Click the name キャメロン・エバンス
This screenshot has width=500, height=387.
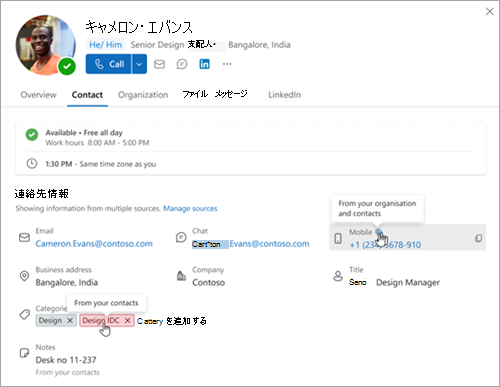coord(139,27)
